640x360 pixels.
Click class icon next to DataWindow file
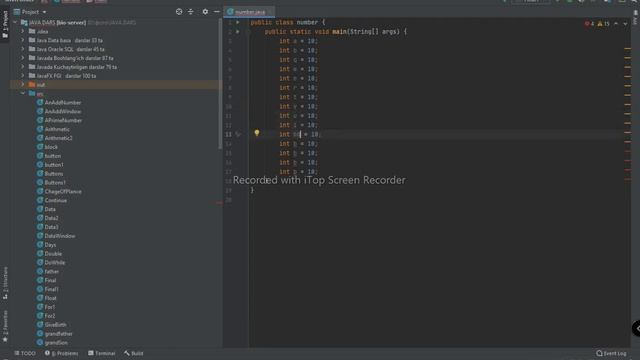[40, 236]
